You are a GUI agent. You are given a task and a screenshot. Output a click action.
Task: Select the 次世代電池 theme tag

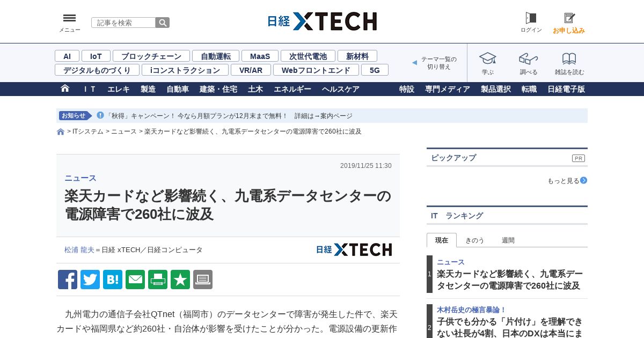(x=308, y=56)
